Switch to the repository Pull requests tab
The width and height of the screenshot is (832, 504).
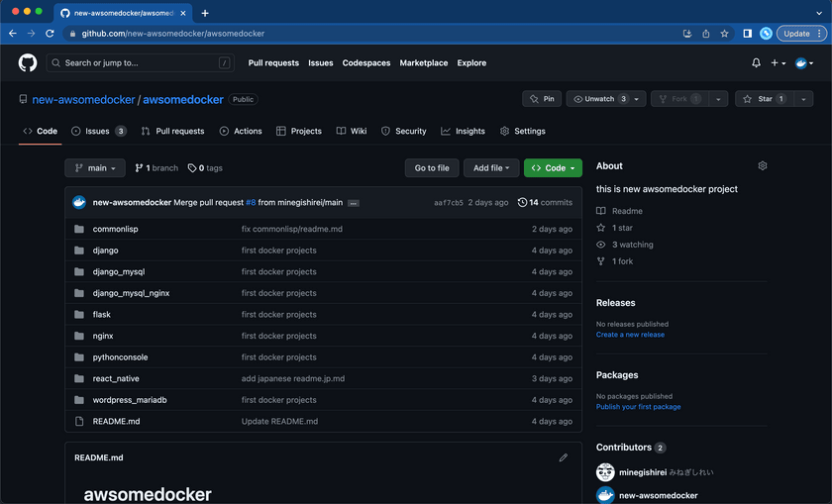pos(173,131)
